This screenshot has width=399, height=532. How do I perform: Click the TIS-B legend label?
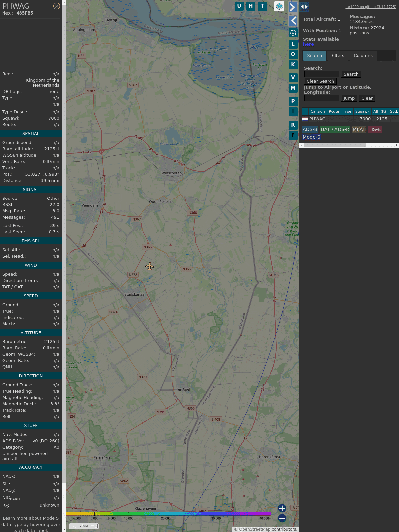tap(375, 130)
